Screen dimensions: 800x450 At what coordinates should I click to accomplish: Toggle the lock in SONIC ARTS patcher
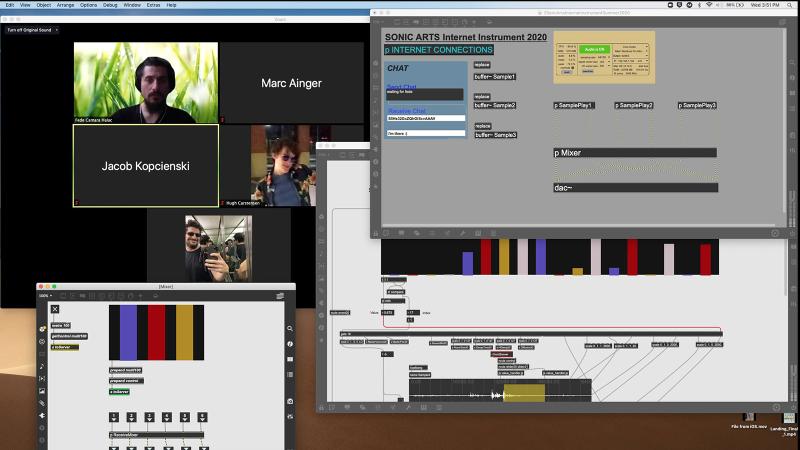[376, 233]
